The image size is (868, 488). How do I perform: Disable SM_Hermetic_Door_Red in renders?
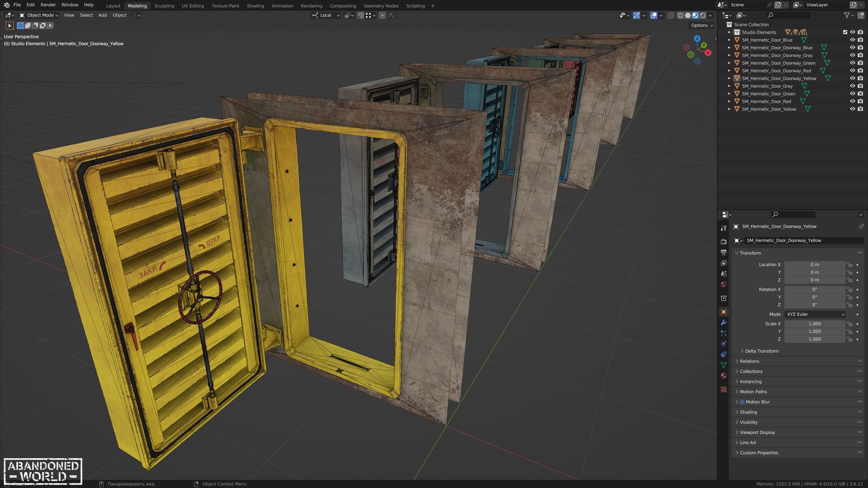[860, 102]
